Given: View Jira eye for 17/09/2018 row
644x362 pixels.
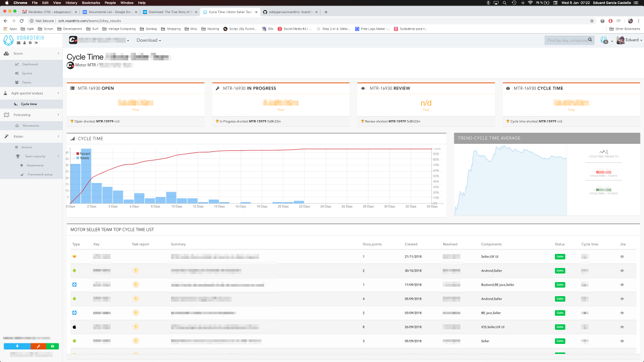Looking at the screenshot, I should pyautogui.click(x=622, y=285).
